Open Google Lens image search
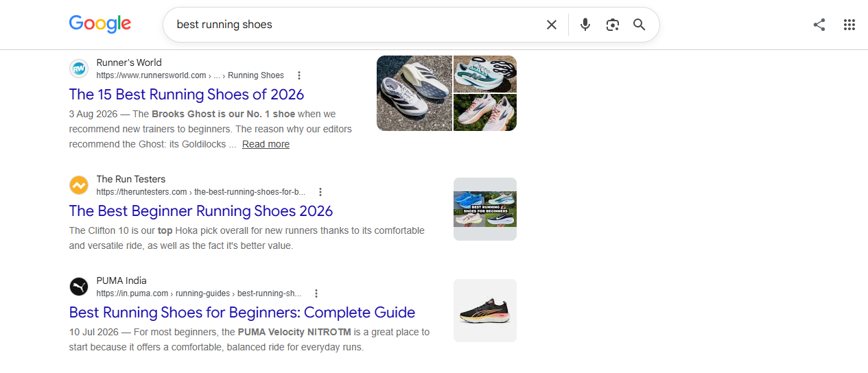Image resolution: width=868 pixels, height=373 pixels. [x=613, y=25]
